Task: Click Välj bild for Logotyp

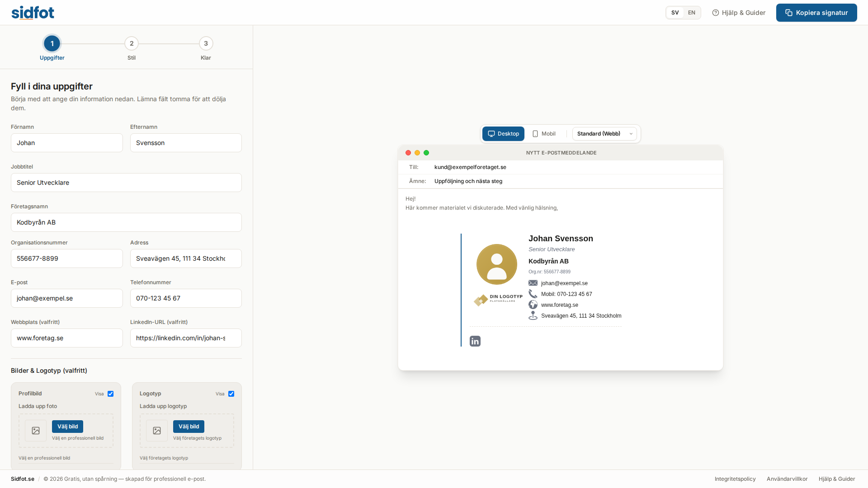Action: [189, 427]
